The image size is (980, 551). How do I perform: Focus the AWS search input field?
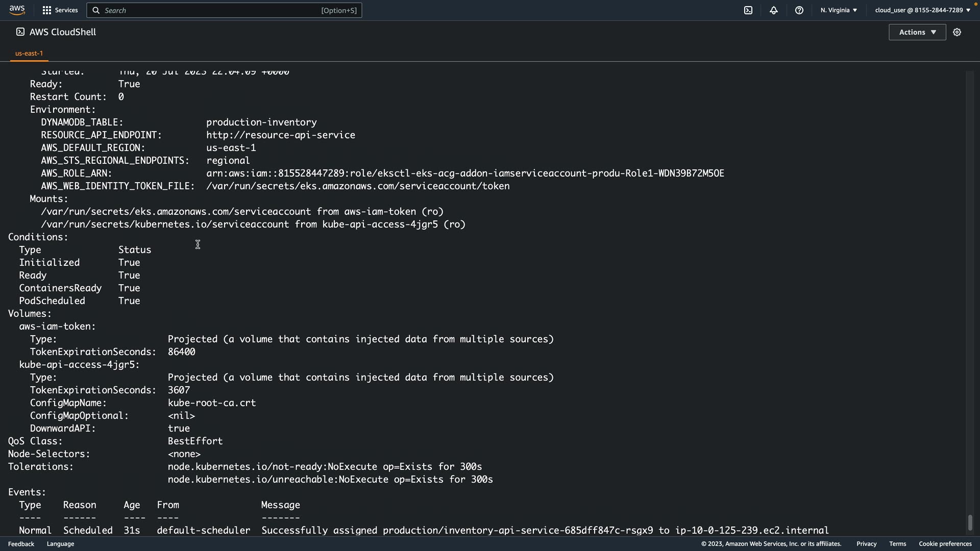pyautogui.click(x=209, y=10)
